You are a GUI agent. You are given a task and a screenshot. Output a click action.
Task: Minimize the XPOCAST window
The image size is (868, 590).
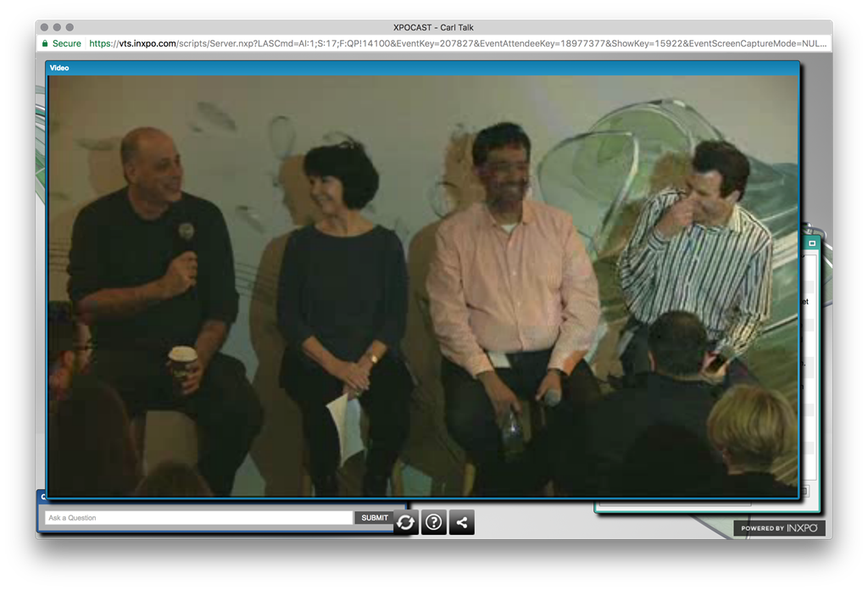point(57,27)
